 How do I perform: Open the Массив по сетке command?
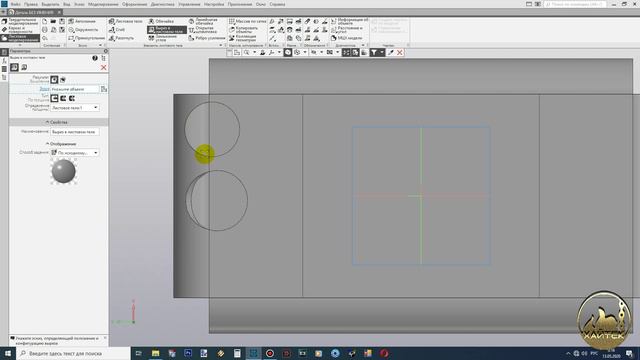click(x=247, y=21)
